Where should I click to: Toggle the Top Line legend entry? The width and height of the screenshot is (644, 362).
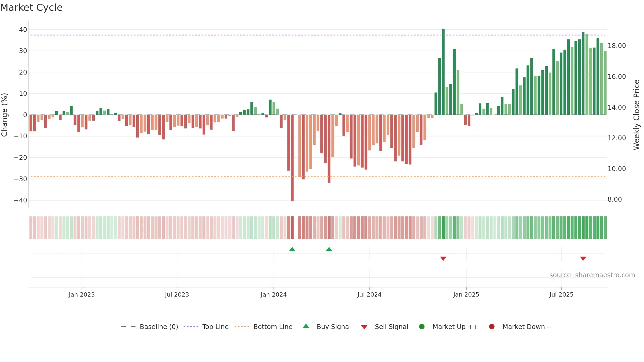(x=206, y=327)
